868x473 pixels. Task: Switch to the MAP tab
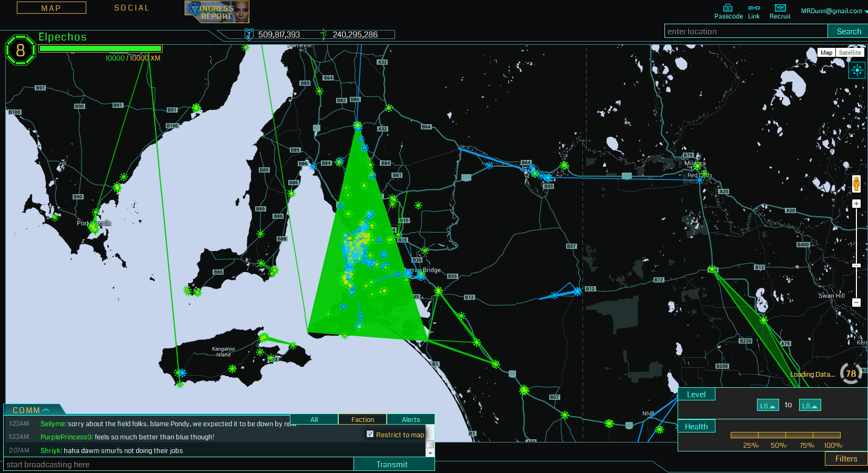[52, 8]
